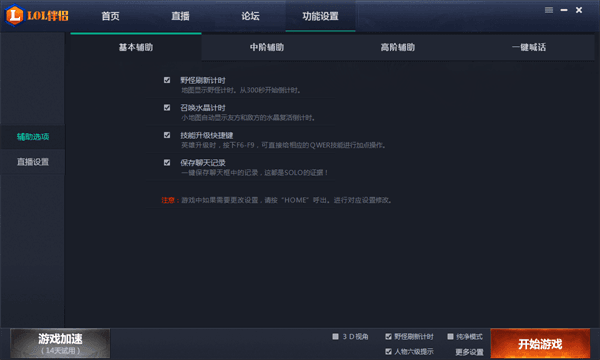Click the LOL伴侣 logo icon
The image size is (600, 360).
(x=14, y=15)
